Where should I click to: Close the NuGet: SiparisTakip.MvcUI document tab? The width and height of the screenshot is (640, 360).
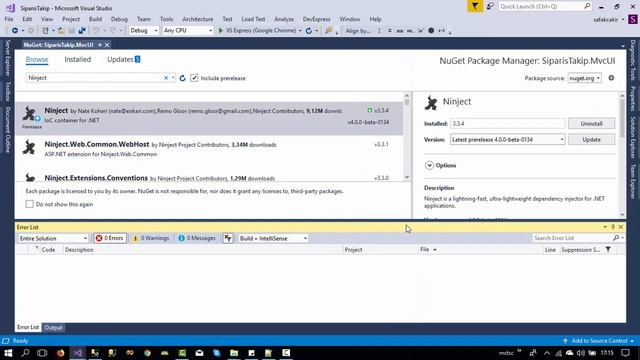pyautogui.click(x=107, y=45)
